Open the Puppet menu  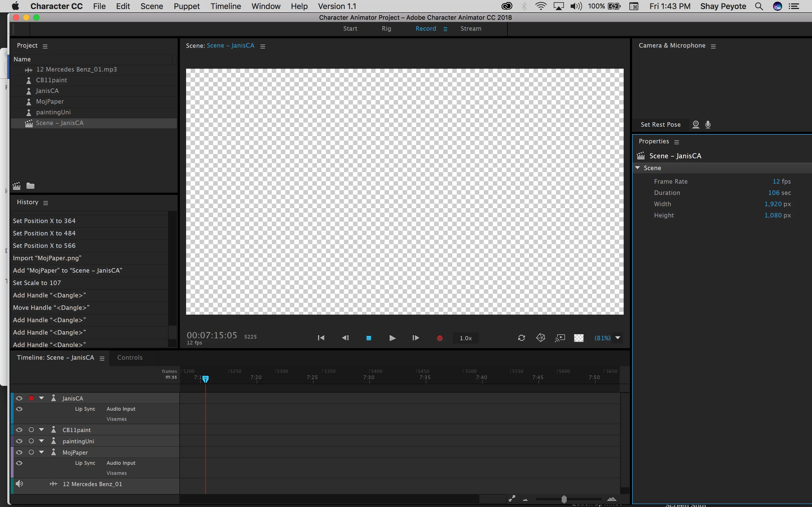pyautogui.click(x=187, y=6)
